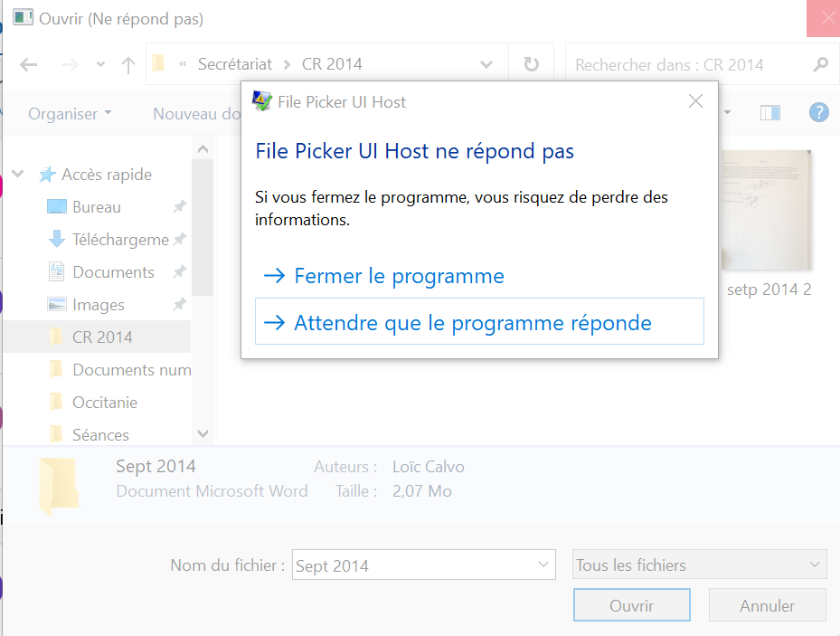This screenshot has height=636, width=840.
Task: Click the Ouvrir button
Action: 632,605
